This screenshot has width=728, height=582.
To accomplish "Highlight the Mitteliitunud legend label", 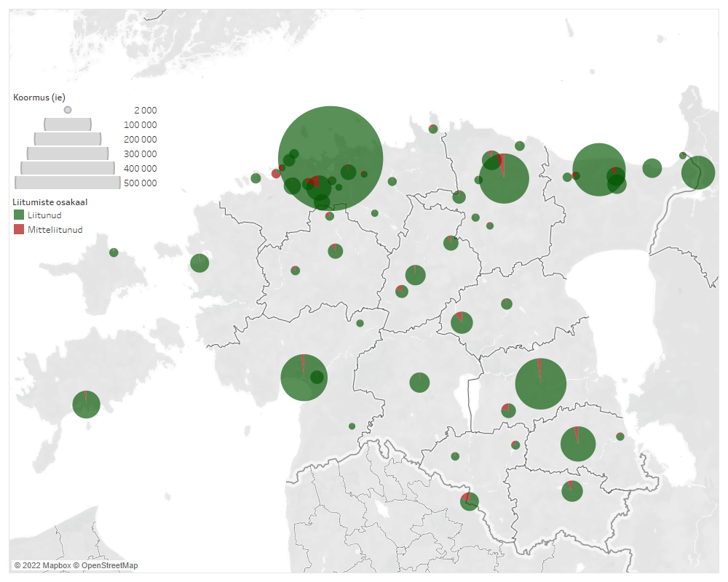I will point(55,230).
